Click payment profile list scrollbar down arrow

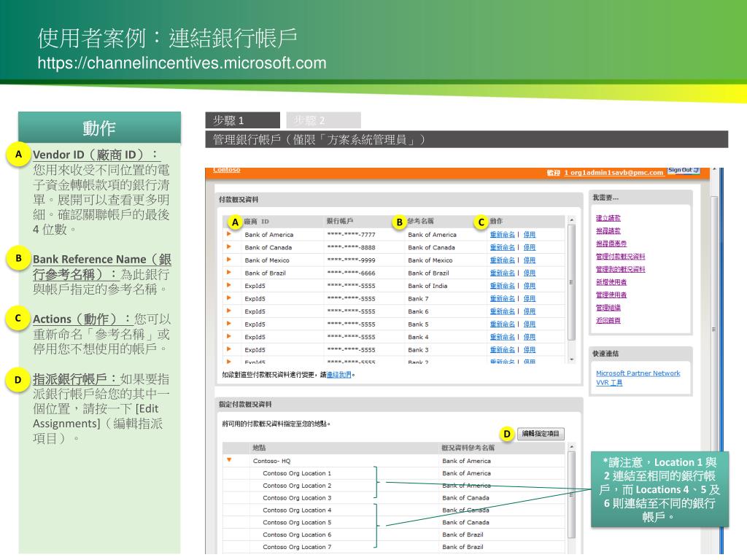(x=572, y=359)
